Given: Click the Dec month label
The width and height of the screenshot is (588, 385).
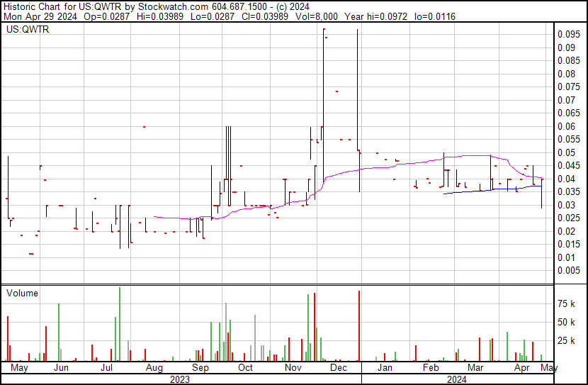Looking at the screenshot, I should (x=339, y=368).
